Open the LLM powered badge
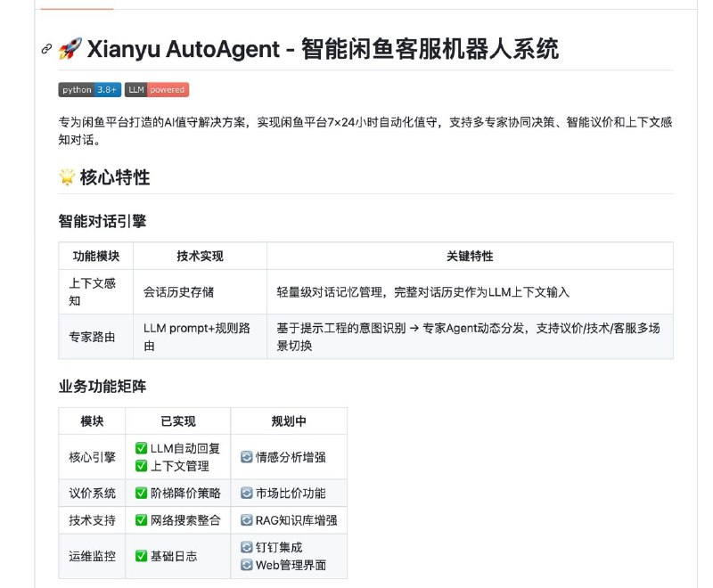713x588 pixels. point(157,90)
